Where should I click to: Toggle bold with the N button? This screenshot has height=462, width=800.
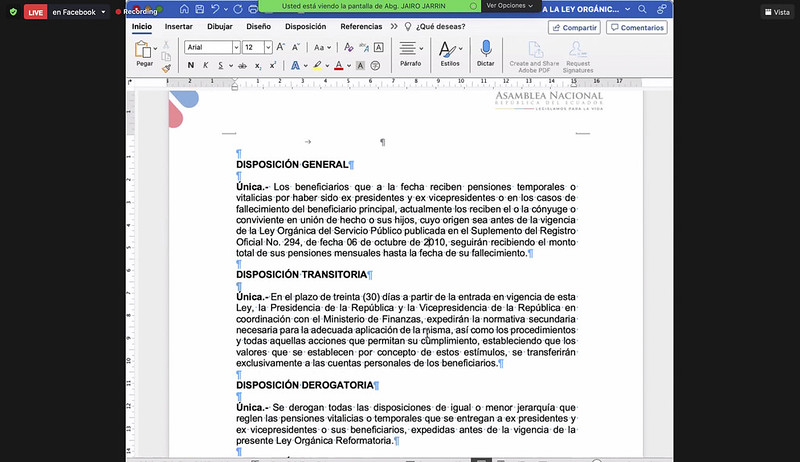(191, 65)
